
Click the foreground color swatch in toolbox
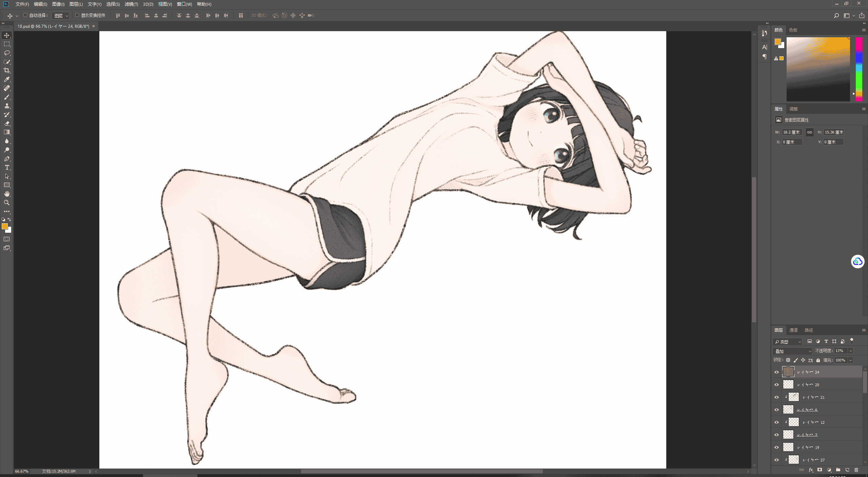(x=5, y=226)
